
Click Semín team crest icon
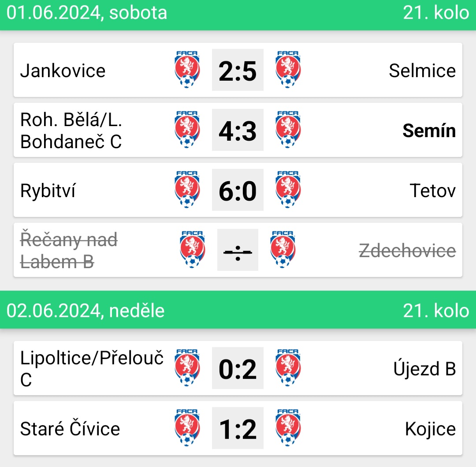288,130
